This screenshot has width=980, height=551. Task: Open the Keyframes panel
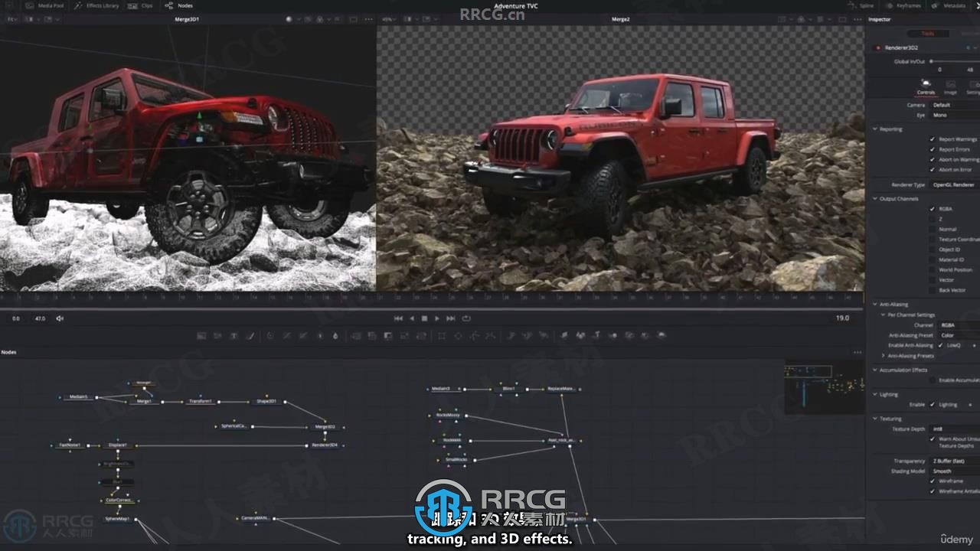coord(903,5)
